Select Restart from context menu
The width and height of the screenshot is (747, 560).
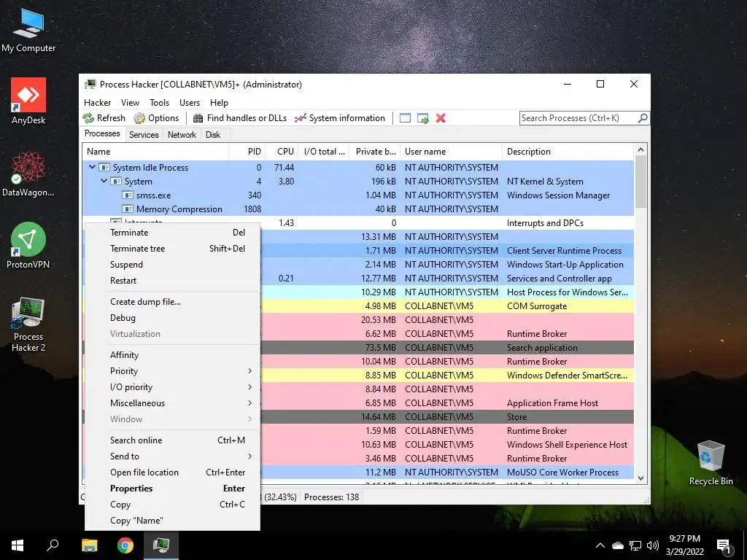pos(172,281)
